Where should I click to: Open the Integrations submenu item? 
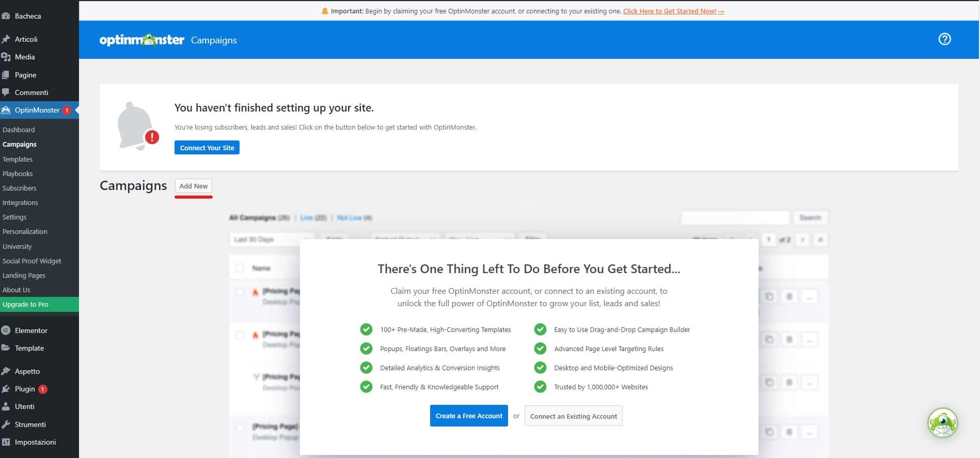click(x=20, y=202)
